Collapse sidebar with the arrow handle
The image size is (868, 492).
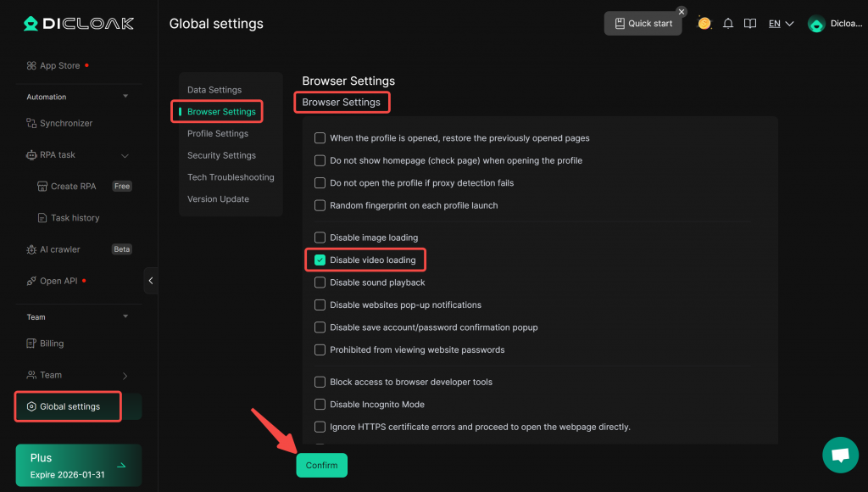(x=151, y=281)
